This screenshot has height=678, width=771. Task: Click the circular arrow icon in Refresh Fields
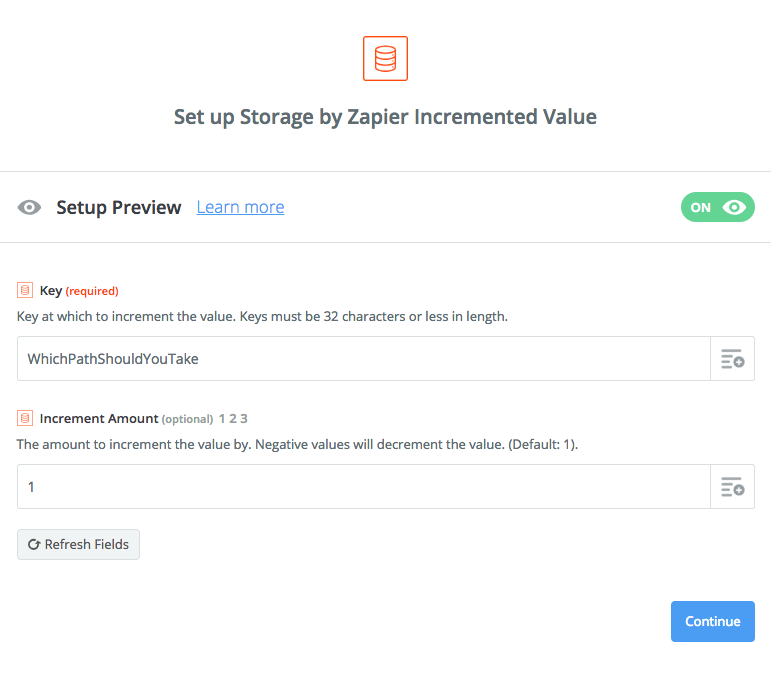coord(34,544)
